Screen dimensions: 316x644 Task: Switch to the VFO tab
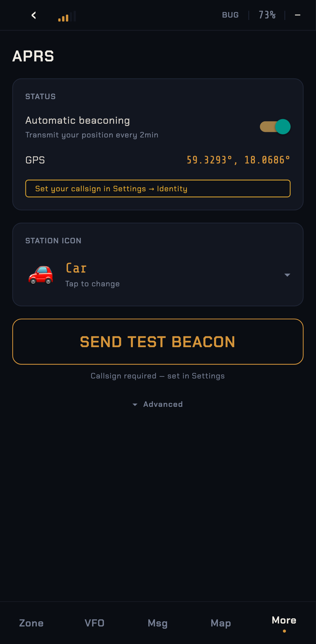click(x=94, y=623)
